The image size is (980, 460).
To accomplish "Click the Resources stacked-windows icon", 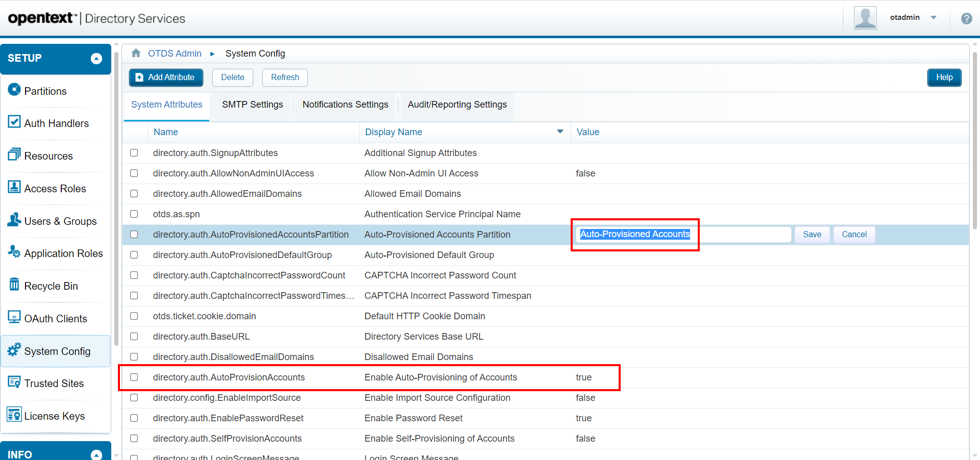I will point(14,155).
